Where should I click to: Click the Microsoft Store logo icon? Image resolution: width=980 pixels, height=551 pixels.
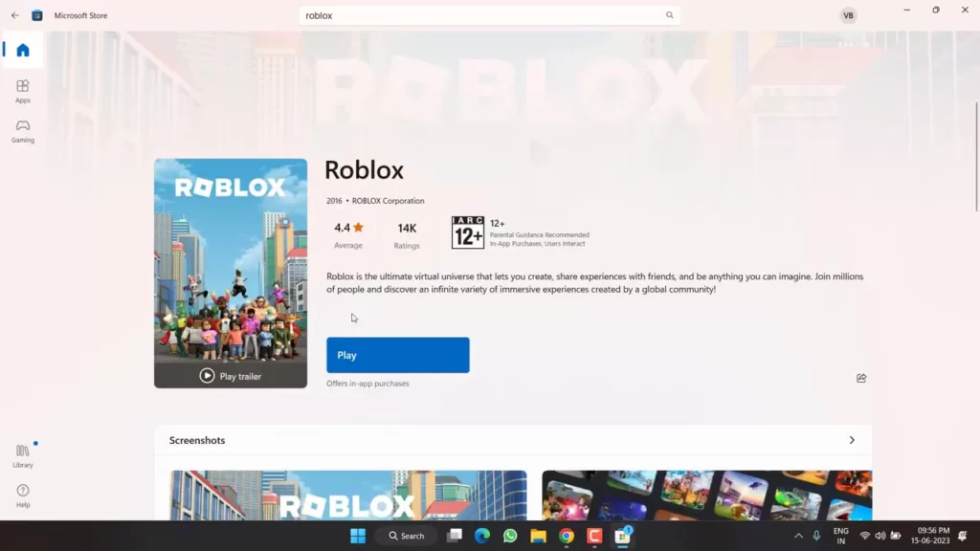[x=37, y=15]
